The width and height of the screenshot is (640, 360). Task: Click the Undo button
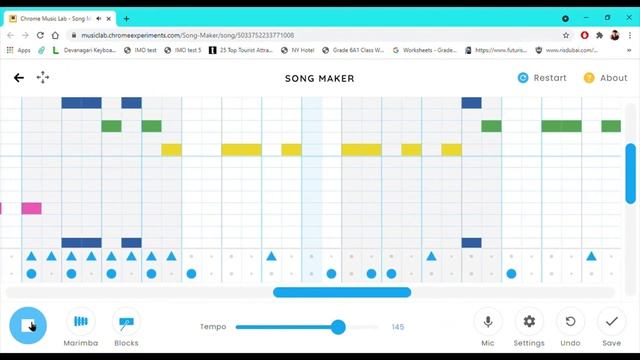pos(570,327)
